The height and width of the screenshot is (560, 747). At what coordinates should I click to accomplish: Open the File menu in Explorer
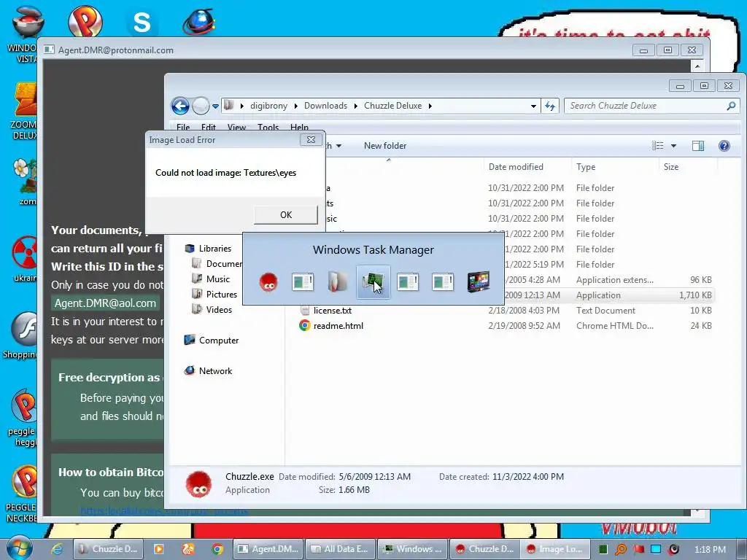pos(183,127)
